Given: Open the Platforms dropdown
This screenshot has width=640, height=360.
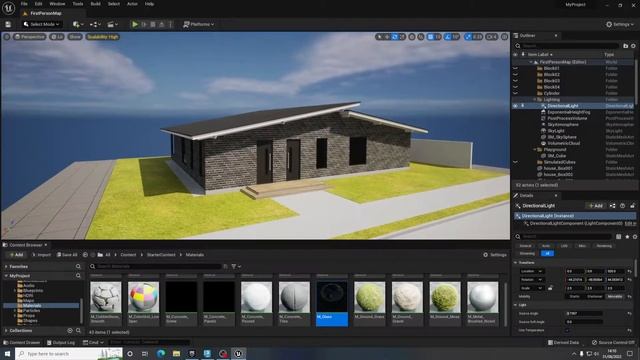Looking at the screenshot, I should click(198, 24).
